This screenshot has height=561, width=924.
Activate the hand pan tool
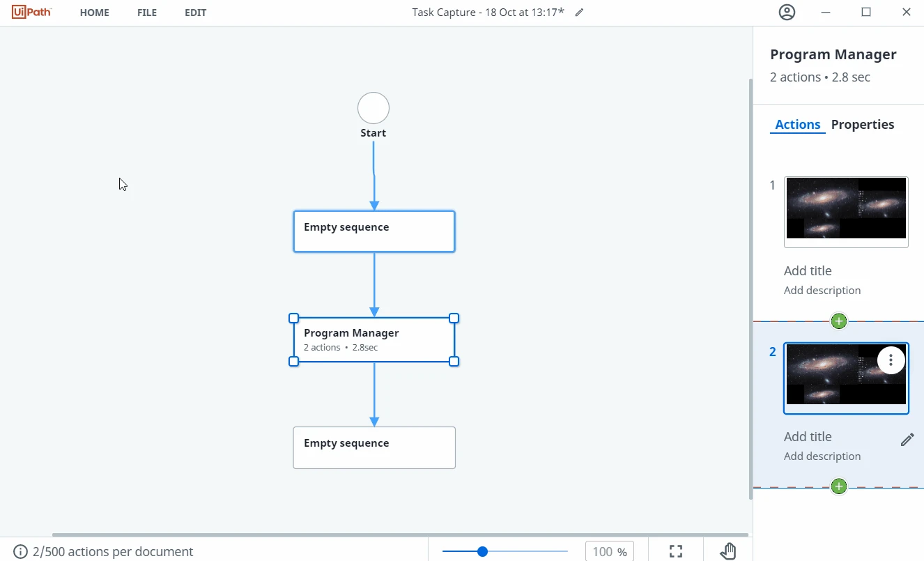click(x=728, y=551)
